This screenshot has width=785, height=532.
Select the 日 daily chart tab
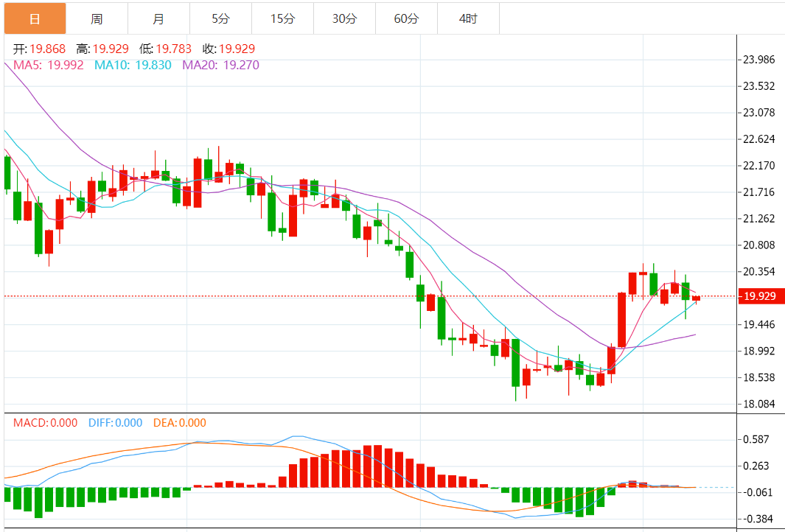coord(35,19)
